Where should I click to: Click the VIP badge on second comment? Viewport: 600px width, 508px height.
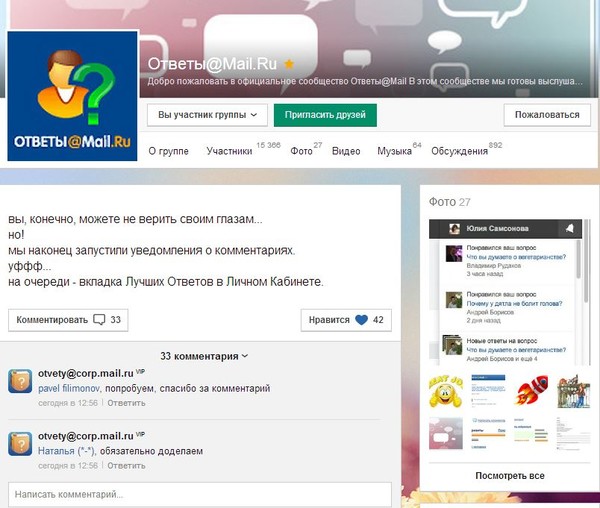pos(140,434)
